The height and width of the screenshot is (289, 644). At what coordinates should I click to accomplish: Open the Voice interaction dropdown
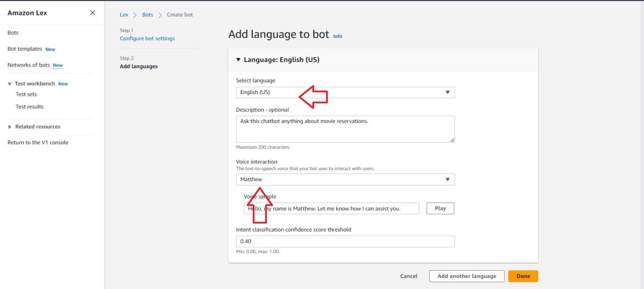pos(345,179)
